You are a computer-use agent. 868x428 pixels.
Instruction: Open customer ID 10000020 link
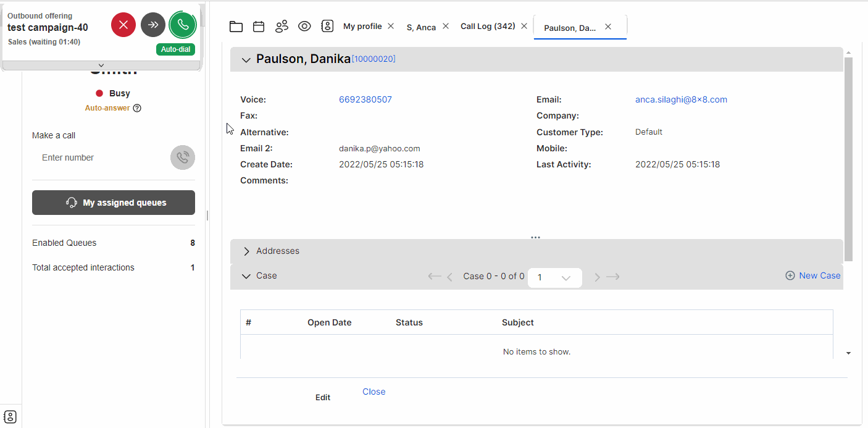click(x=373, y=59)
